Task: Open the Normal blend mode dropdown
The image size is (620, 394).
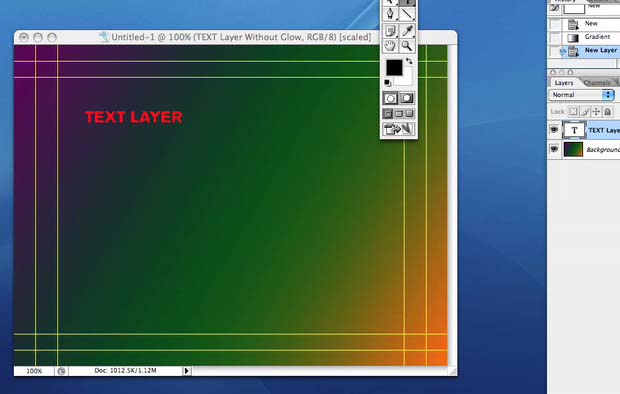Action: (581, 95)
